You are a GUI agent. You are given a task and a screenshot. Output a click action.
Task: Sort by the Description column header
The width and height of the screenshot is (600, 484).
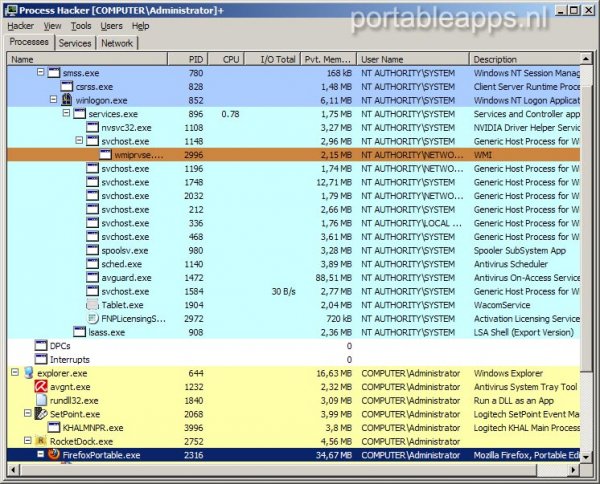525,59
